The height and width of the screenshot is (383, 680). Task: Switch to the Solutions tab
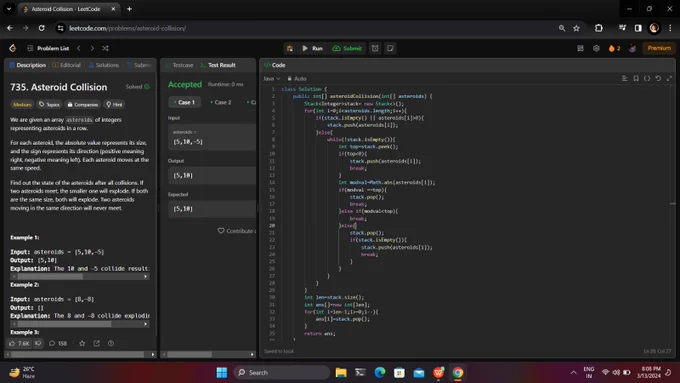pyautogui.click(x=104, y=65)
